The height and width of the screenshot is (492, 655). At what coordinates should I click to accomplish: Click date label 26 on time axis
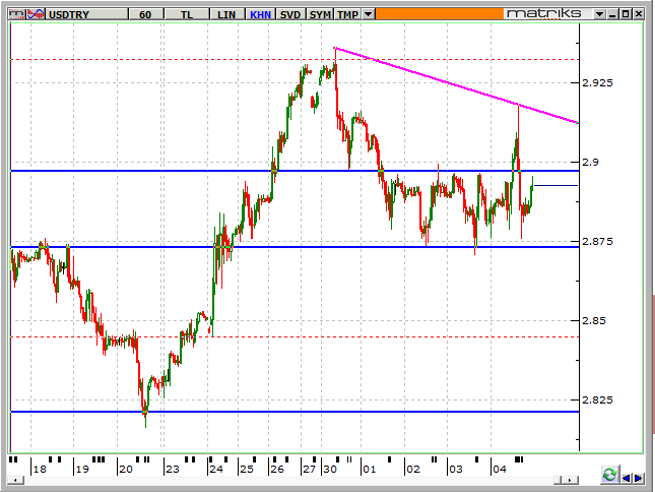coord(277,469)
